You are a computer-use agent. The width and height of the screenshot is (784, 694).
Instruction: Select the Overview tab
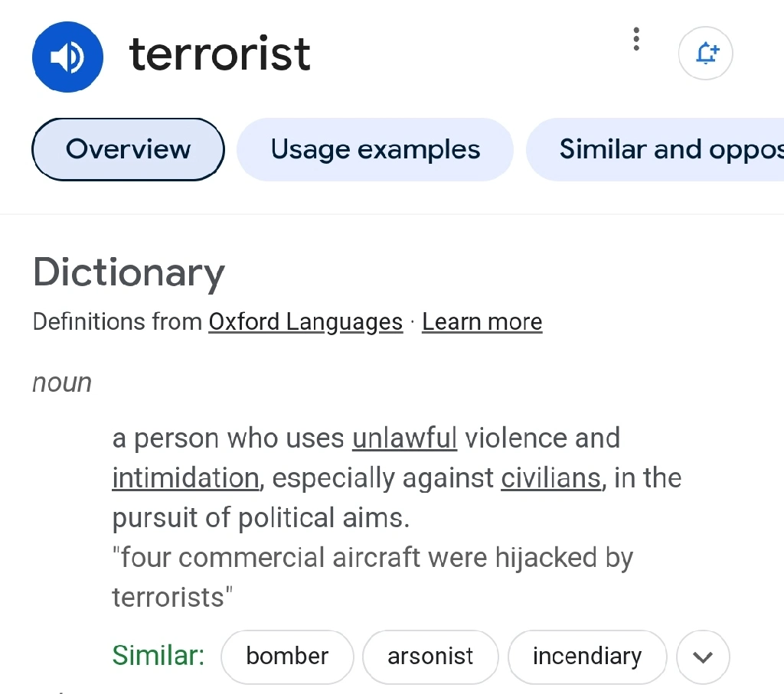(x=128, y=149)
